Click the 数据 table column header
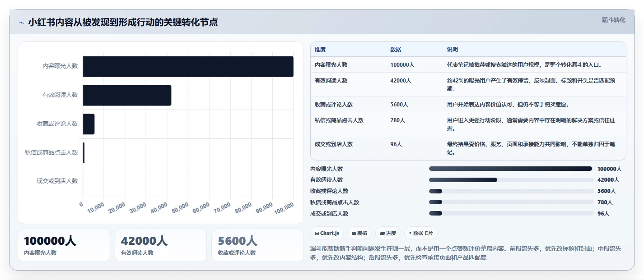The image size is (644, 280). (396, 49)
